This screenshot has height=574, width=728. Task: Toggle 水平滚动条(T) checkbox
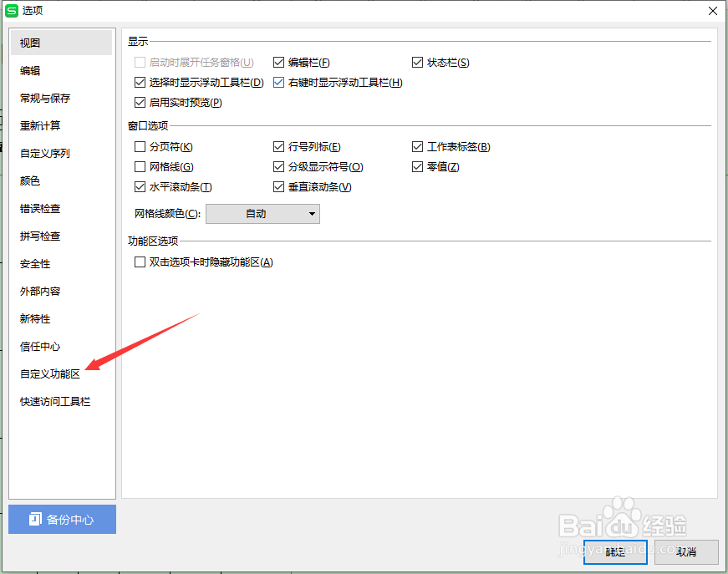pos(140,187)
